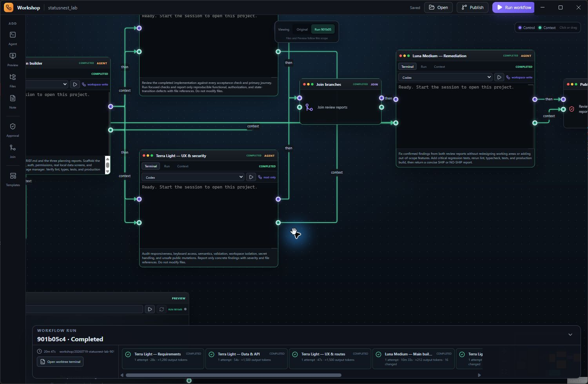The width and height of the screenshot is (588, 384).
Task: Collapse the Workflow Run panel
Action: (x=570, y=335)
